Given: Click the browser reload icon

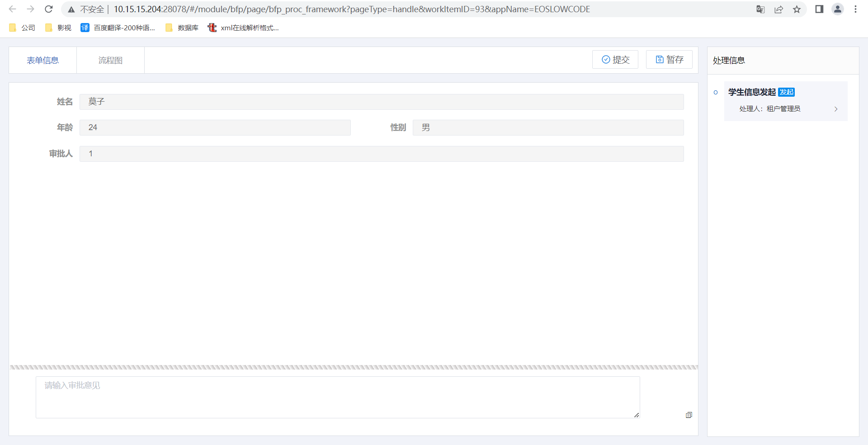Looking at the screenshot, I should coord(49,9).
